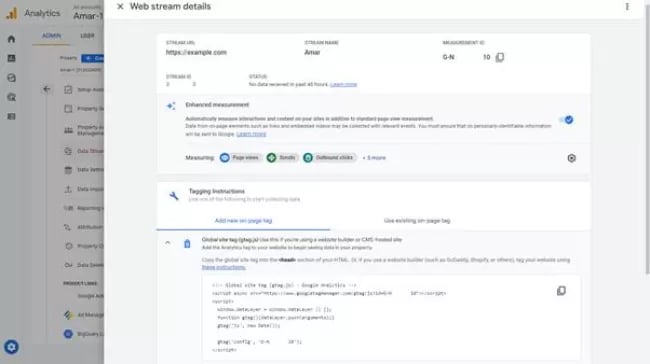Screen dimensions: 650x364
Task: Click the Tagging instructions wrench icon
Action: (x=174, y=196)
